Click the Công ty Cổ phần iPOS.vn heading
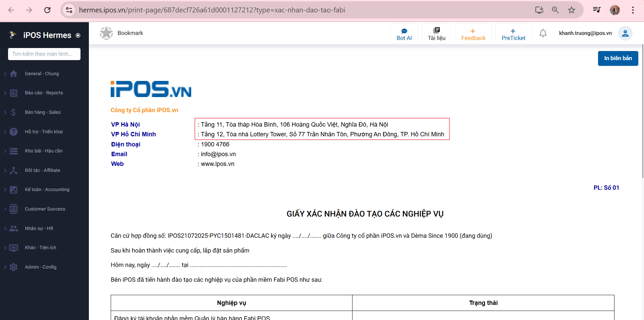 click(x=144, y=110)
